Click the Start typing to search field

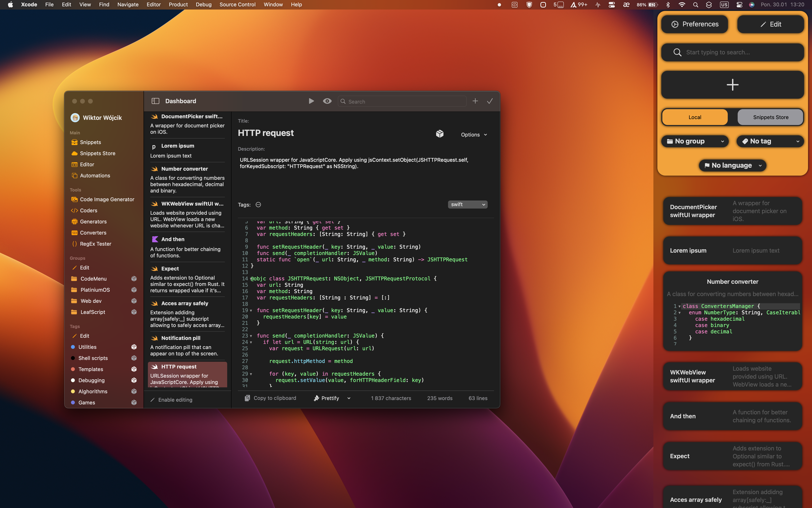point(733,52)
